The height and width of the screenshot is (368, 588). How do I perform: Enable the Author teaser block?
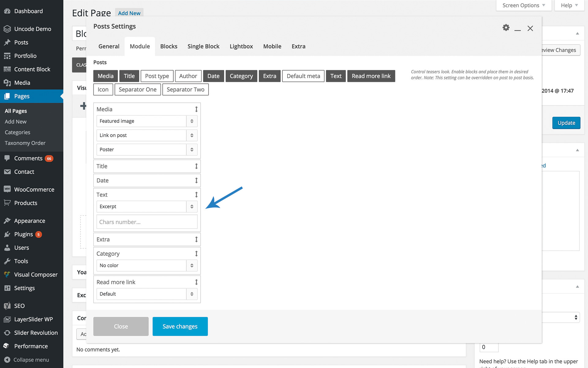click(188, 76)
